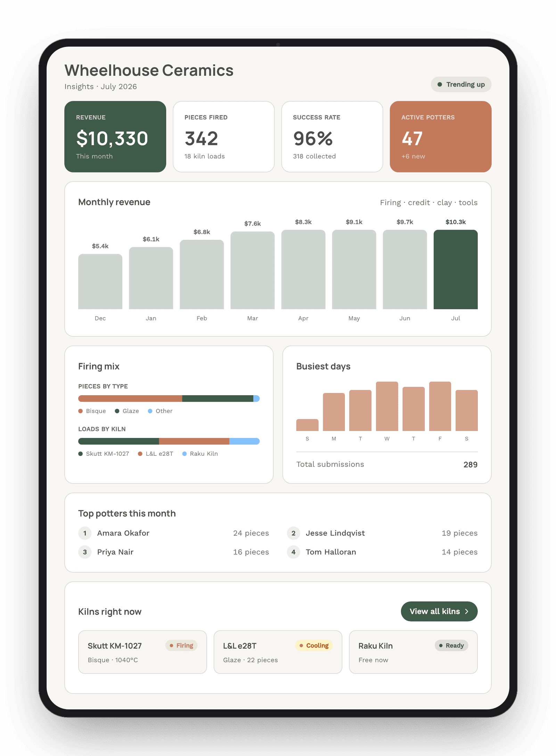Click the L&L e28T legend dot
Image resolution: width=556 pixels, height=756 pixels.
click(x=140, y=454)
